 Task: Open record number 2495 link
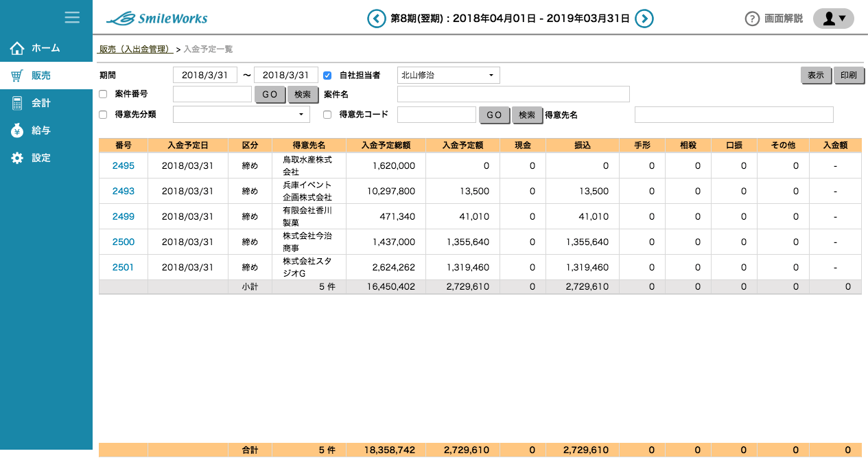pyautogui.click(x=124, y=165)
